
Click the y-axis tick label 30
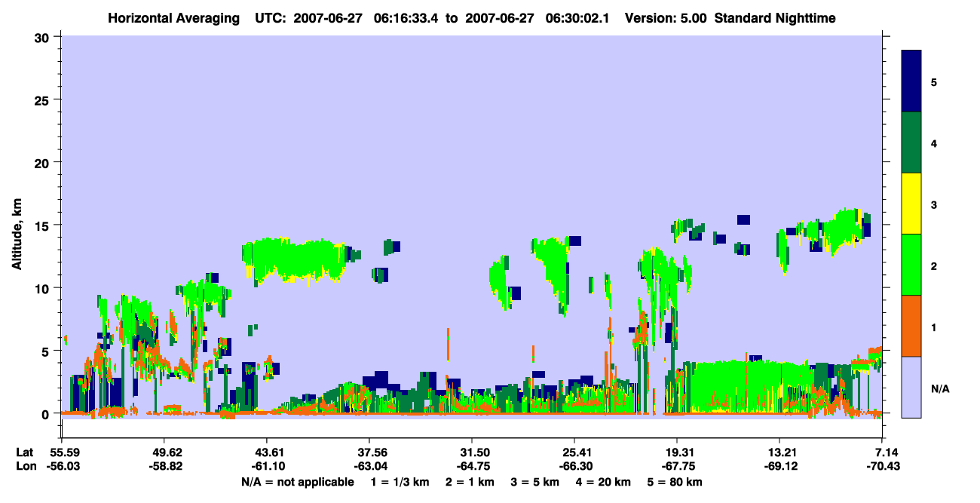[x=44, y=37]
